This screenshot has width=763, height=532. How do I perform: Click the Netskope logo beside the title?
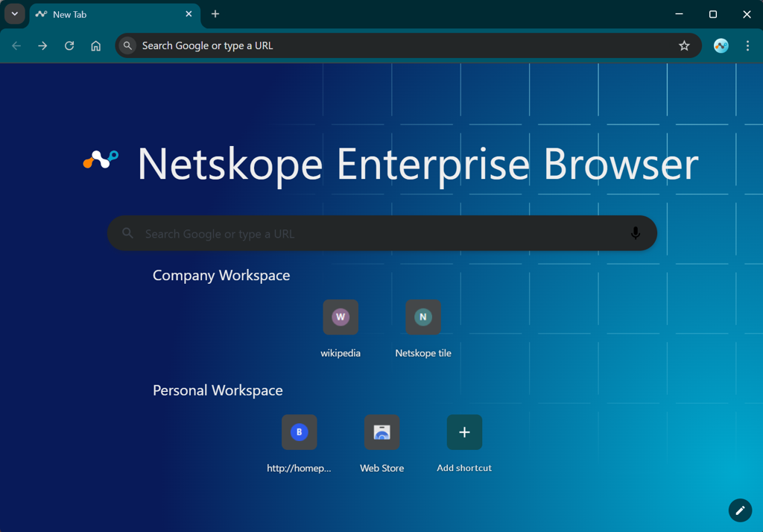(x=101, y=159)
